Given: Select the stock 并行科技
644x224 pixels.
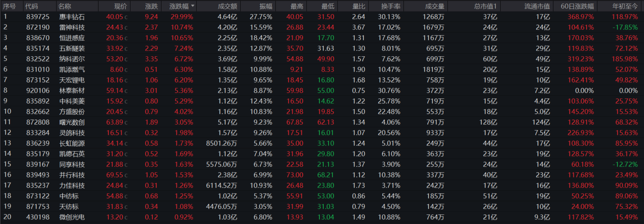Looking at the screenshot, I should tap(72, 175).
